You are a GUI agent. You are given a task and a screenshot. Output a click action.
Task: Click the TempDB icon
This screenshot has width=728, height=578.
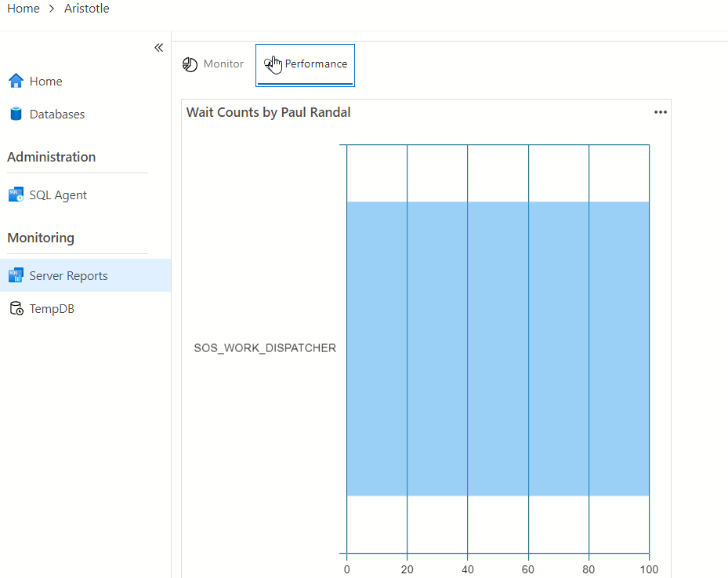pyautogui.click(x=16, y=308)
